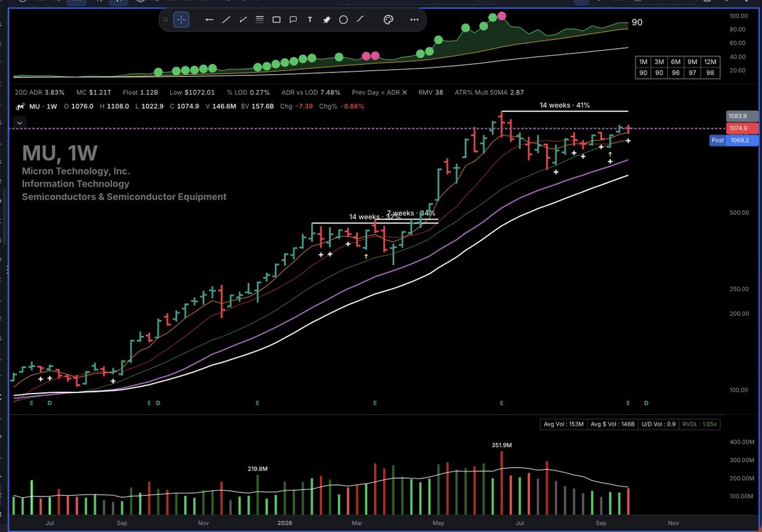Click the May label on the time axis
The image size is (762, 532).
[438, 523]
